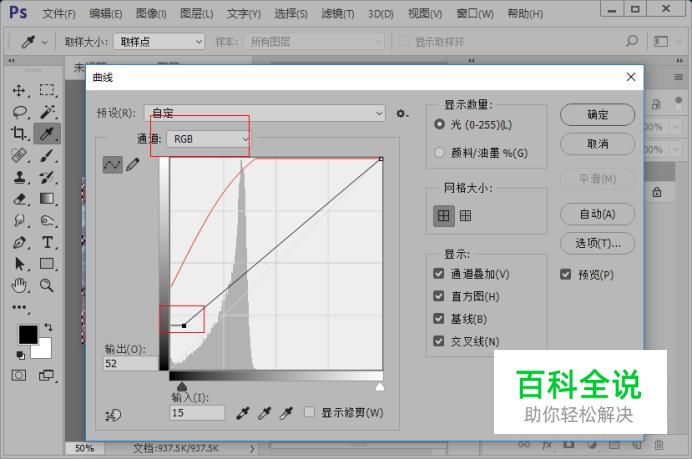Open the Edit menu
Screen dimensions: 692x459
106,14
